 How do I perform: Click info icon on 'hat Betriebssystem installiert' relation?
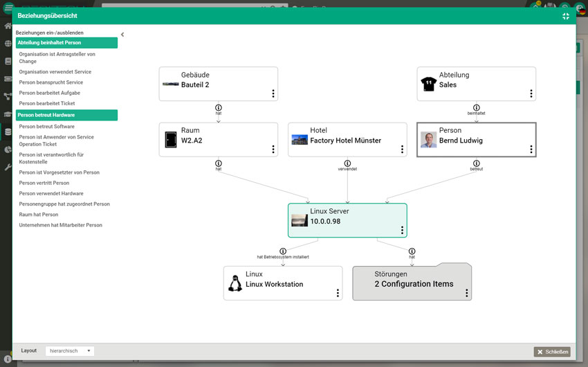coord(283,251)
